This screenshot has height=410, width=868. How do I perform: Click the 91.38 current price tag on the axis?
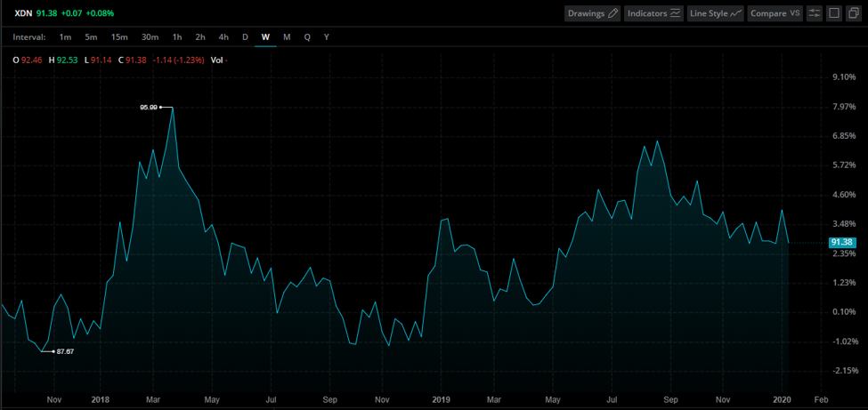pyautogui.click(x=843, y=242)
